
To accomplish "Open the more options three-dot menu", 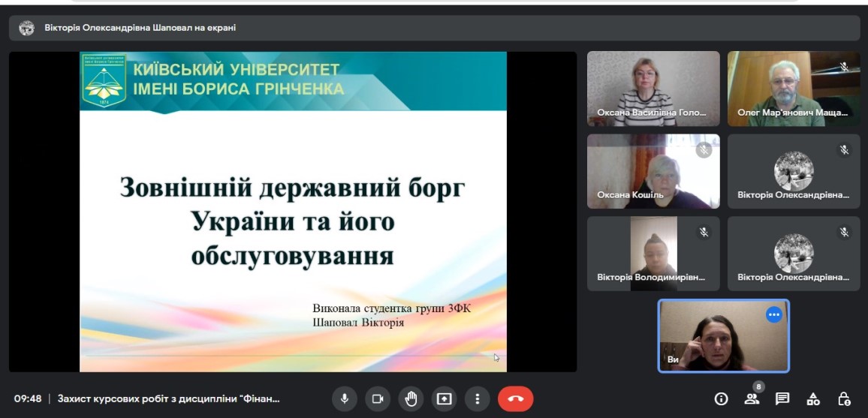I will [x=478, y=398].
